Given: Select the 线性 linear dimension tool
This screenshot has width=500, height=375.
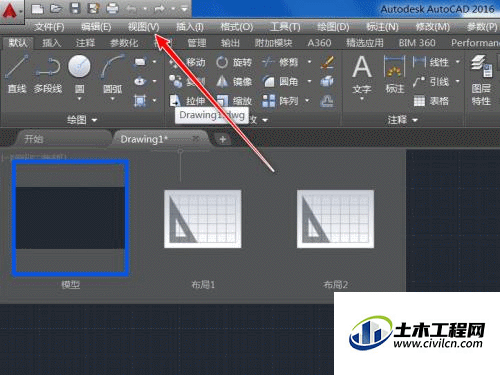Looking at the screenshot, I should [430, 62].
